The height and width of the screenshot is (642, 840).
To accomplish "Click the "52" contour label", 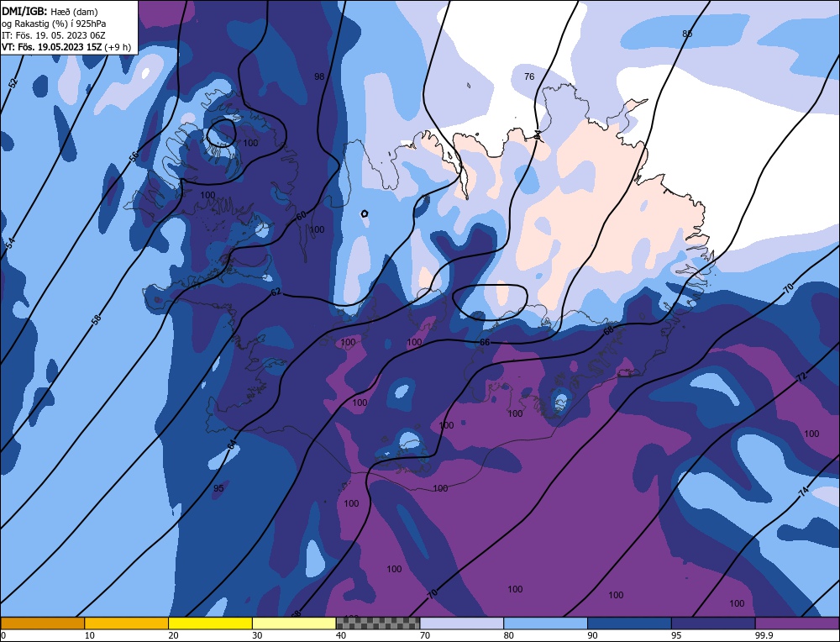I will point(13,82).
